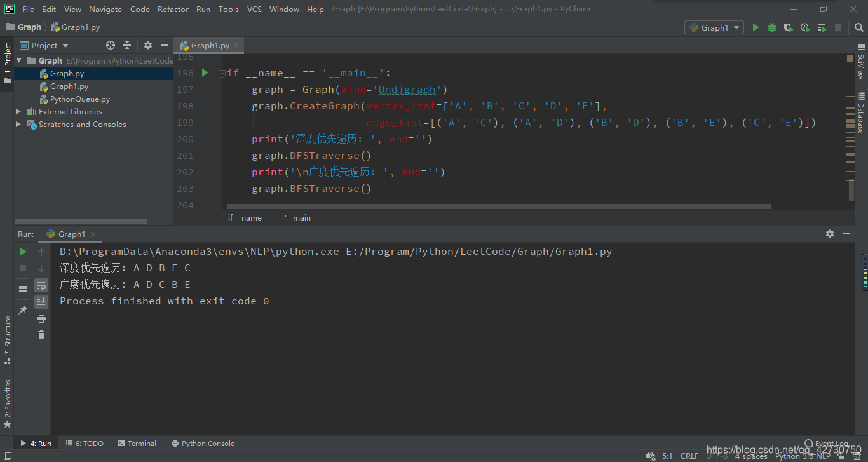Image resolution: width=868 pixels, height=462 pixels.
Task: Close the Graph1 run tab
Action: point(93,234)
